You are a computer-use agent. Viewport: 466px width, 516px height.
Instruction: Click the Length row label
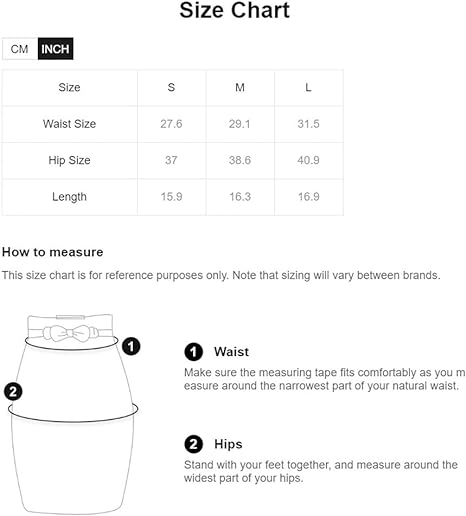[69, 197]
